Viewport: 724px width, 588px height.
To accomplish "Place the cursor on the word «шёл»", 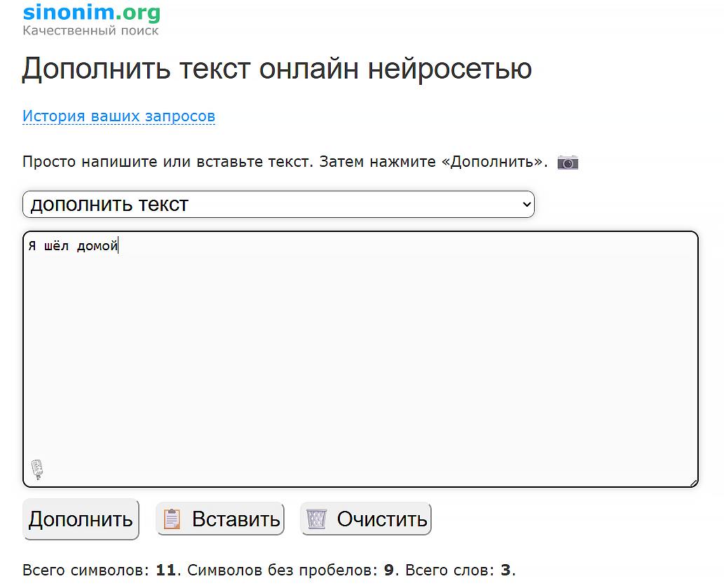I will (56, 246).
